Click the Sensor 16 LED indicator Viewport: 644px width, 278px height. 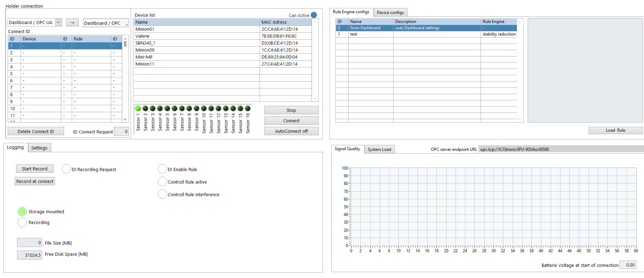point(248,108)
